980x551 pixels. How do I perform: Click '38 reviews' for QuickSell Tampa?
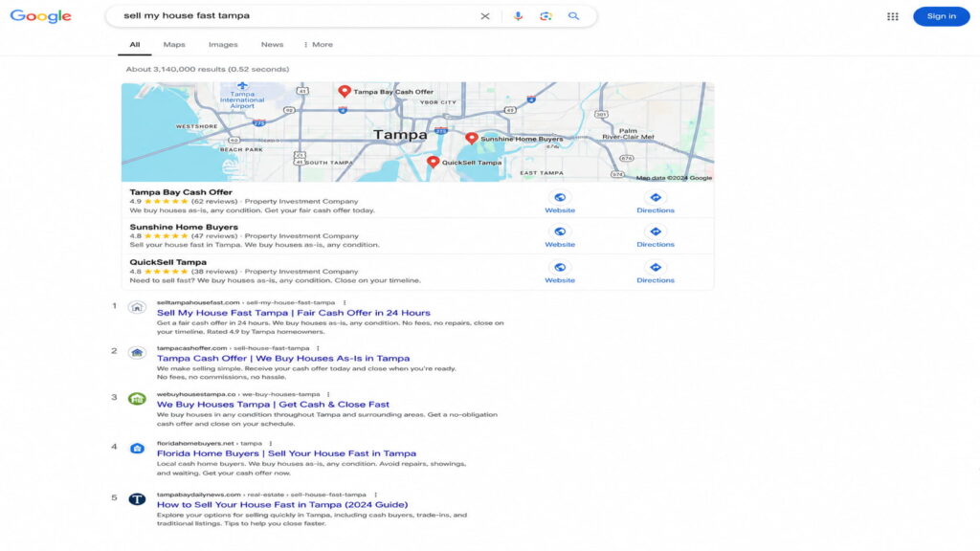point(214,272)
